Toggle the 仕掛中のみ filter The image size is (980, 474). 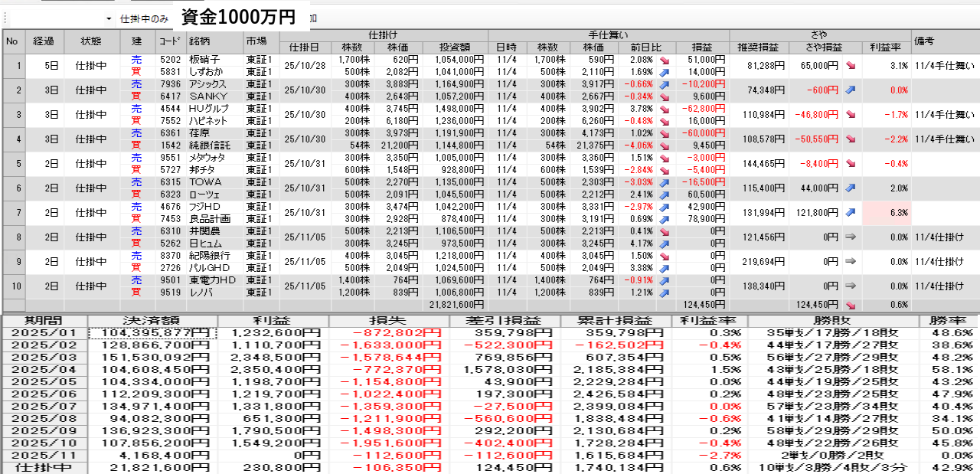pos(144,18)
